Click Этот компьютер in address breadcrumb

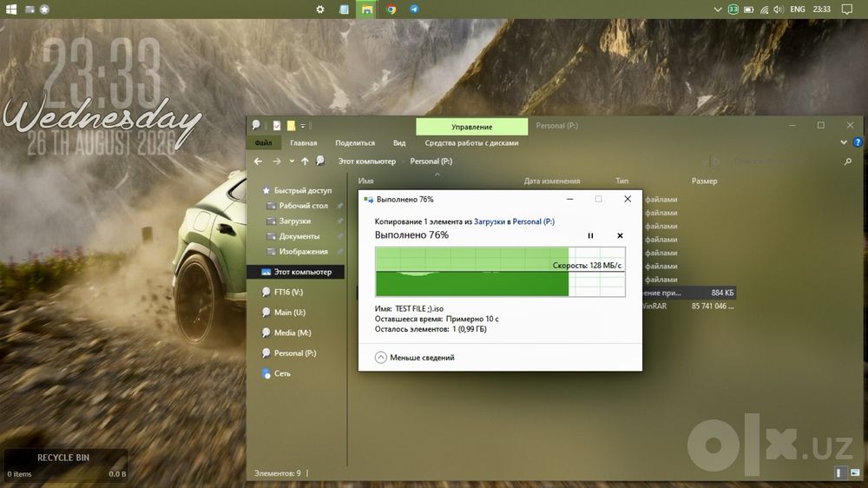coord(367,162)
